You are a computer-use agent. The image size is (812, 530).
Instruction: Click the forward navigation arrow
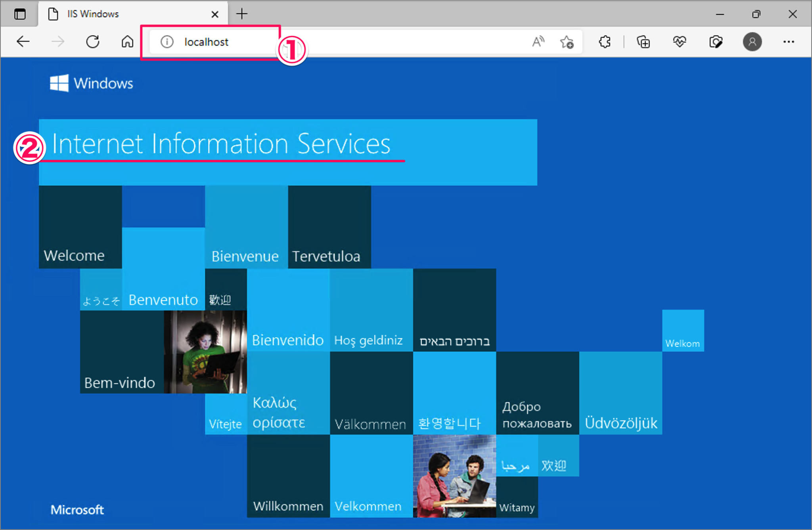(x=57, y=41)
